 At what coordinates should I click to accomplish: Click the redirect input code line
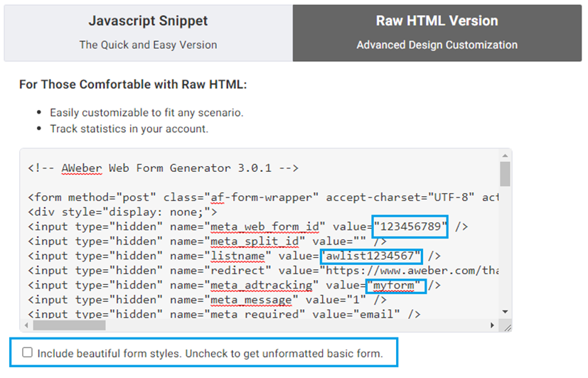click(263, 271)
